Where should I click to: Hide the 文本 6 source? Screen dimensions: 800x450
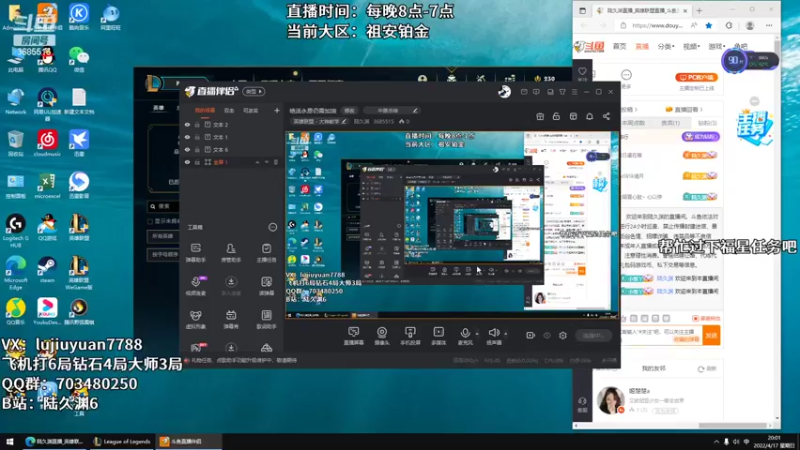(187, 149)
